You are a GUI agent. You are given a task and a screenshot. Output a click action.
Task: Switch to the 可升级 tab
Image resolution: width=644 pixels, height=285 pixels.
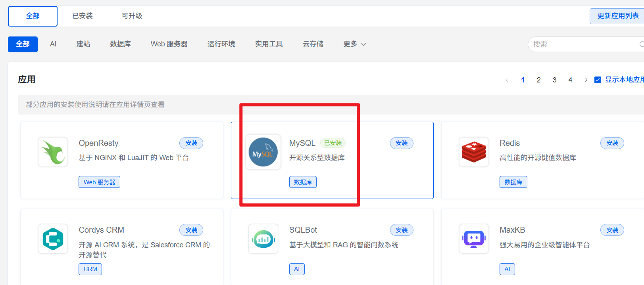132,16
